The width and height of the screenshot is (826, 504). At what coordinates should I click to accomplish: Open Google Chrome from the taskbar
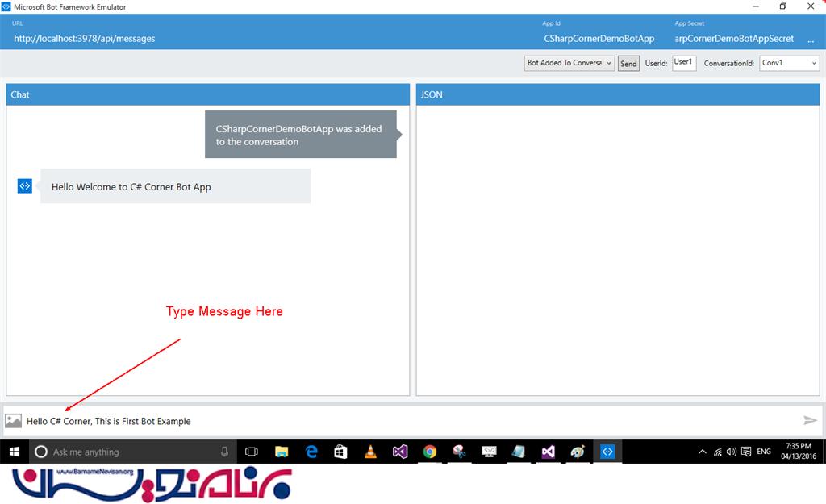click(430, 452)
